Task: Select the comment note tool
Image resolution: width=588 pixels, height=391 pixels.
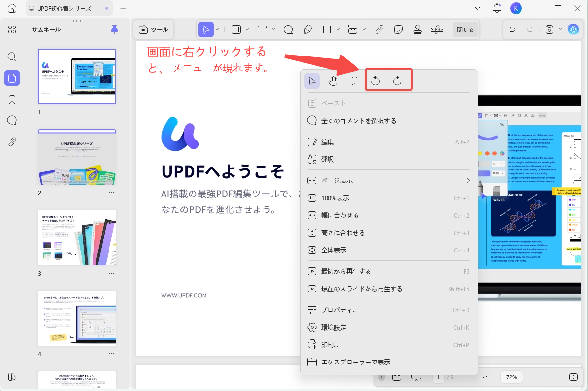Action: (288, 29)
